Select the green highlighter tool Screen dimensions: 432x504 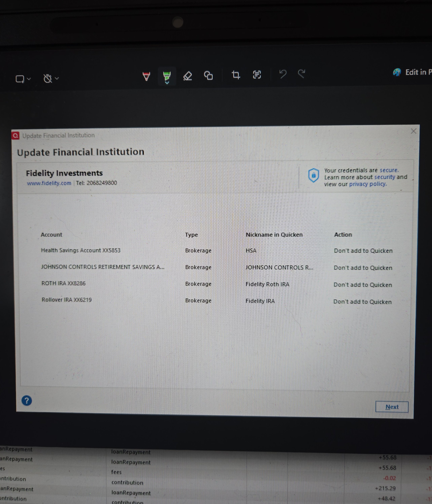tap(167, 75)
